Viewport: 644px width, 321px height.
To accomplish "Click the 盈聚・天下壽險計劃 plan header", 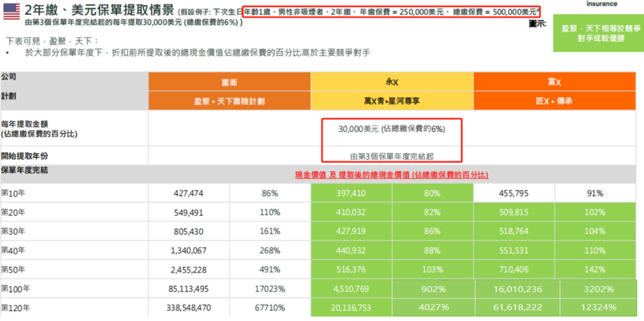I will 229,101.
